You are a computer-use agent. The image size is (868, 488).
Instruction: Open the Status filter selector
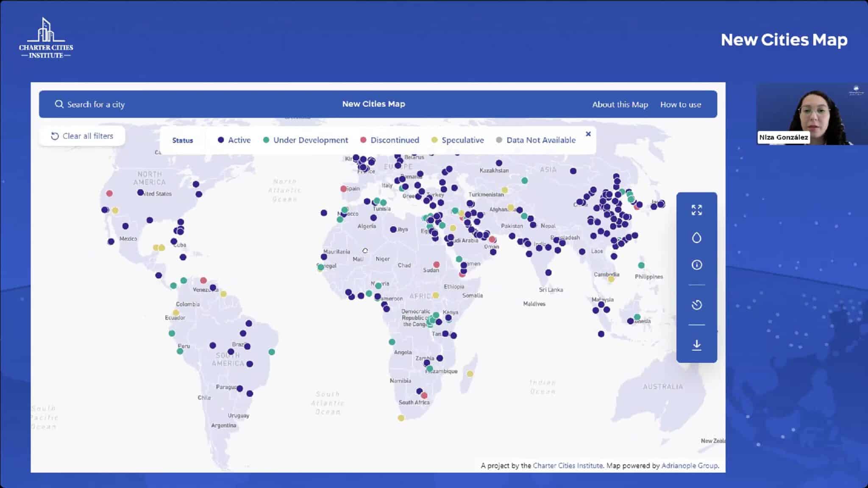(x=183, y=140)
